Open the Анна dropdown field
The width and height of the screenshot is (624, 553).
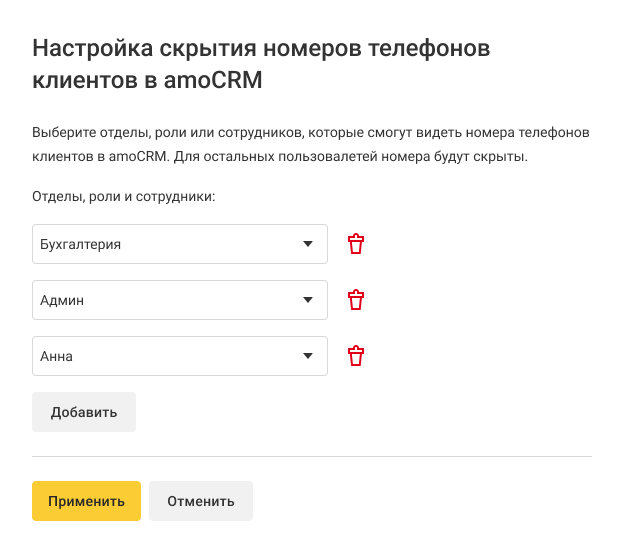(180, 356)
